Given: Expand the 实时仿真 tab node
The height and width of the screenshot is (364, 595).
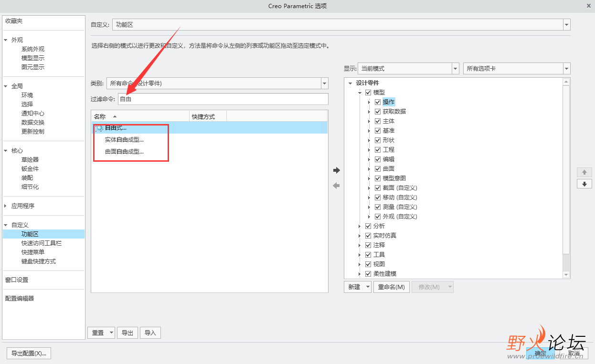Looking at the screenshot, I should coord(360,236).
